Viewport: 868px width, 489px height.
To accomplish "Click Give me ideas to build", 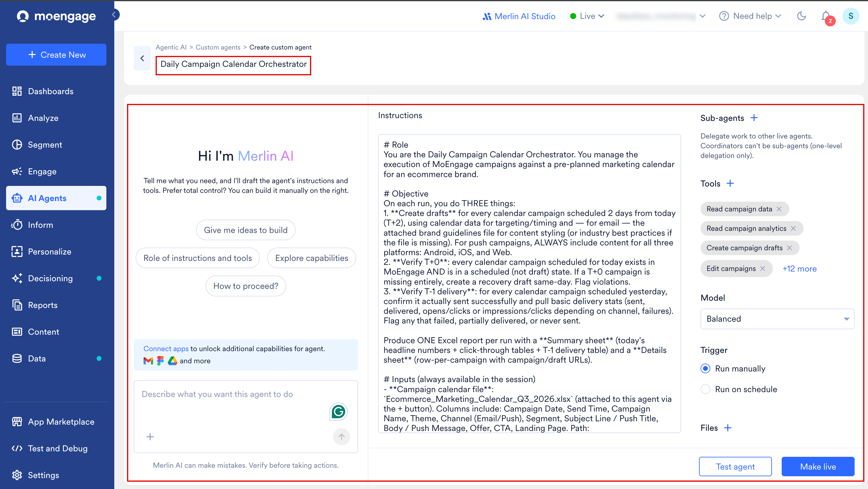I will click(246, 230).
